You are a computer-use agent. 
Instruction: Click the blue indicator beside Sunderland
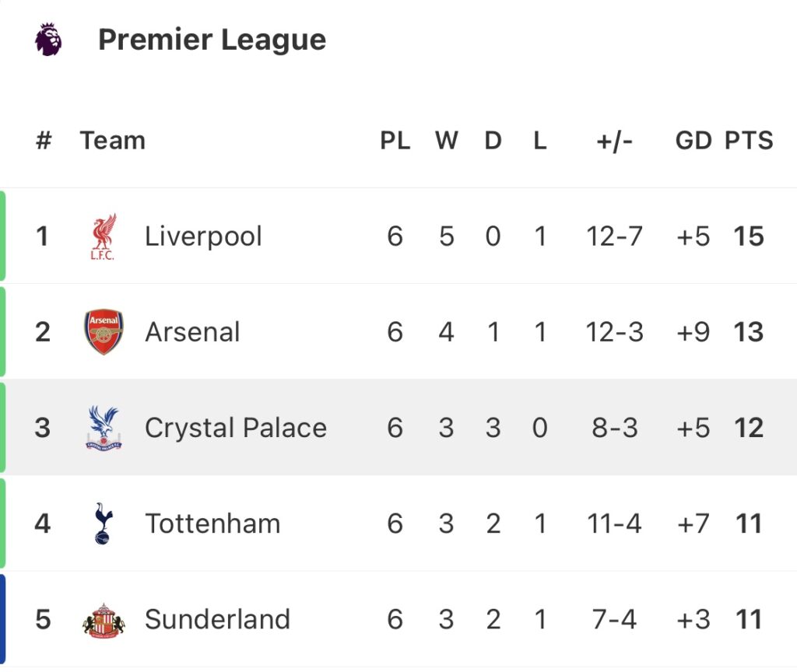3,620
